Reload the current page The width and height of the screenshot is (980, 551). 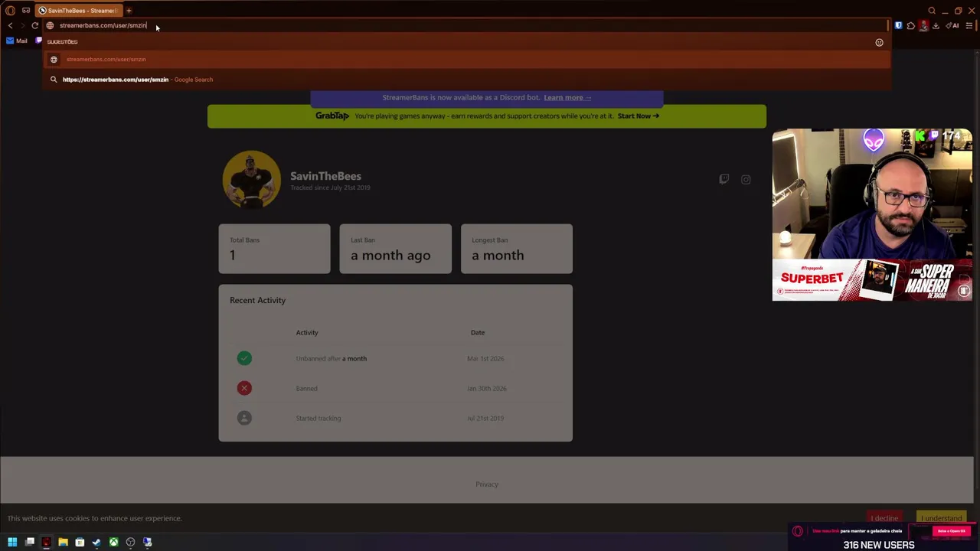34,25
